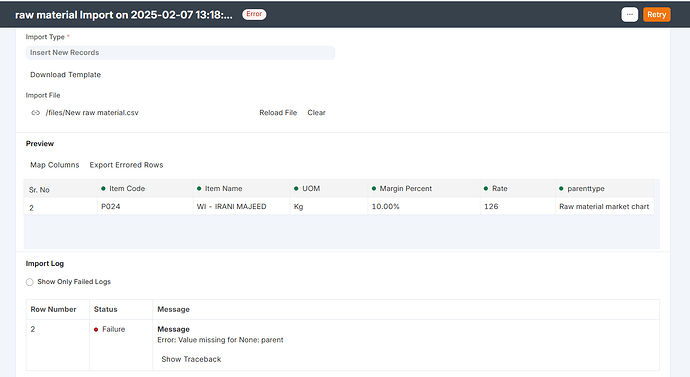
Task: Click Export Errored Rows
Action: click(126, 165)
